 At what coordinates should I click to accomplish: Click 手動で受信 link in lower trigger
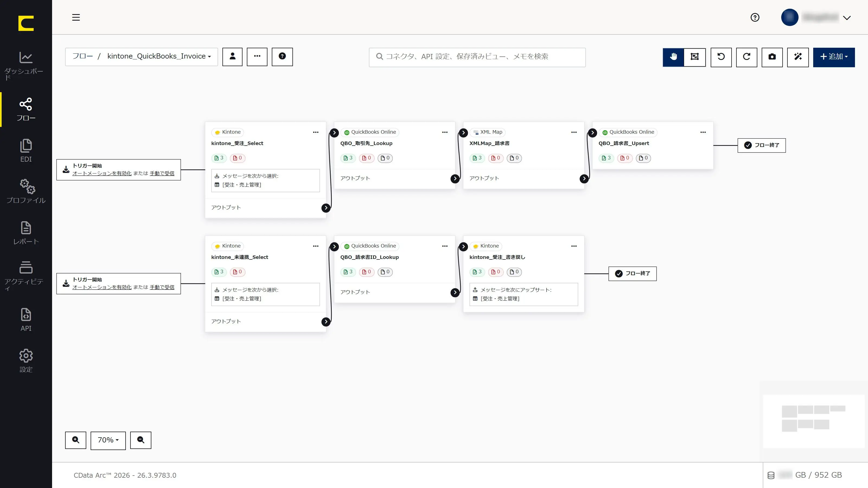(x=162, y=287)
